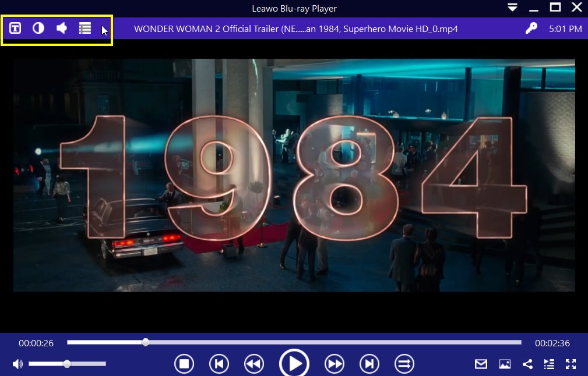The height and width of the screenshot is (376, 588).
Task: Rewind the video
Action: point(254,364)
